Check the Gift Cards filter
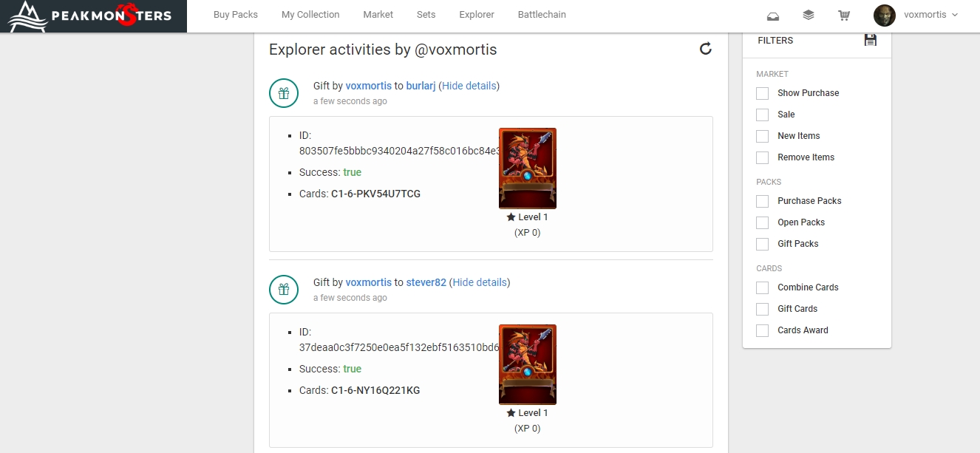 tap(763, 309)
